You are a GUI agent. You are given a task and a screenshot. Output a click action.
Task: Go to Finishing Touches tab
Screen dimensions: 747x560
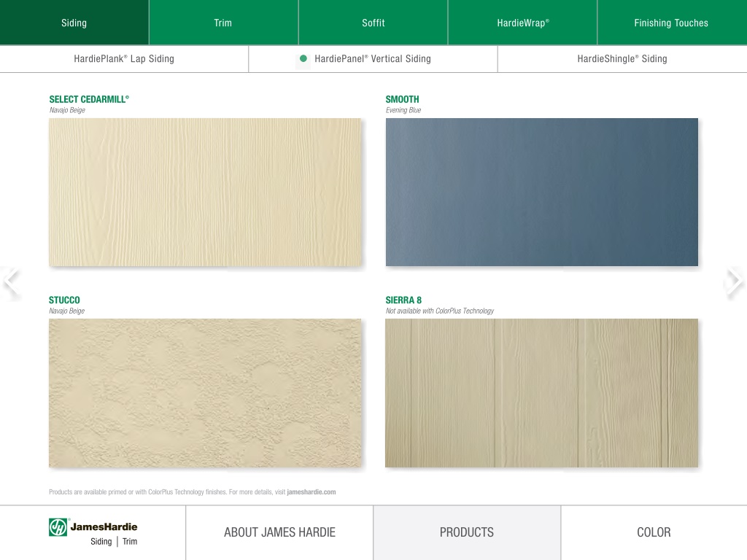click(672, 23)
